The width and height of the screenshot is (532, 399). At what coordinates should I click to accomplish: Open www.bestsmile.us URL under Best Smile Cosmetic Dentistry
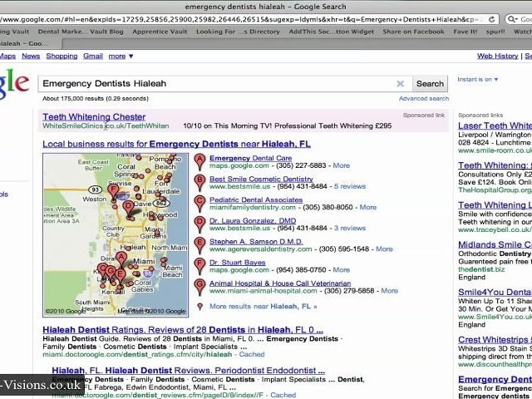click(x=240, y=186)
